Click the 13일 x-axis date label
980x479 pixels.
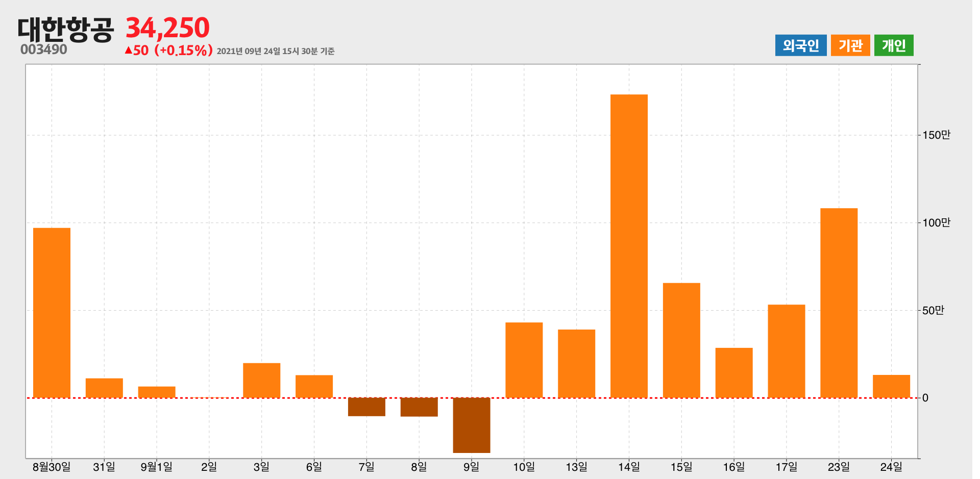pos(576,467)
